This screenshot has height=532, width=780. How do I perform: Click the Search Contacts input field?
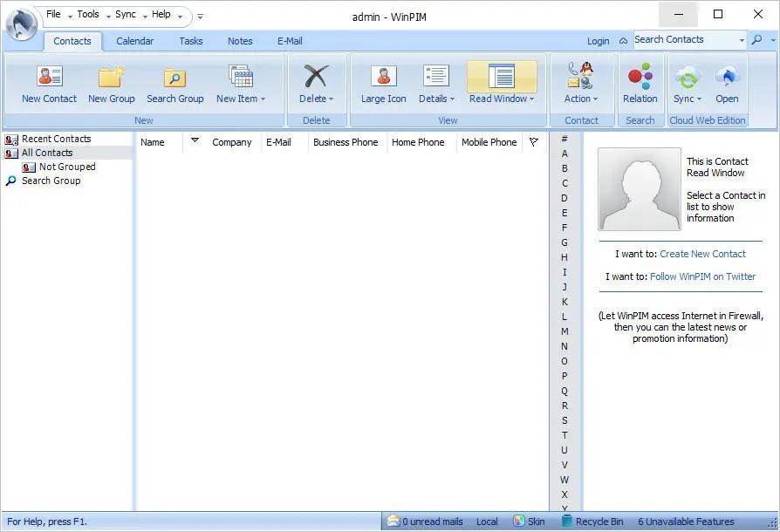point(686,40)
